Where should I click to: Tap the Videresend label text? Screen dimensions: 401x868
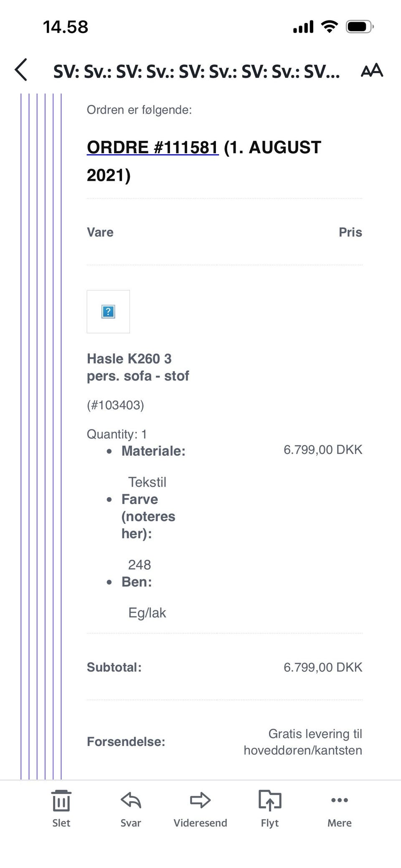(200, 823)
